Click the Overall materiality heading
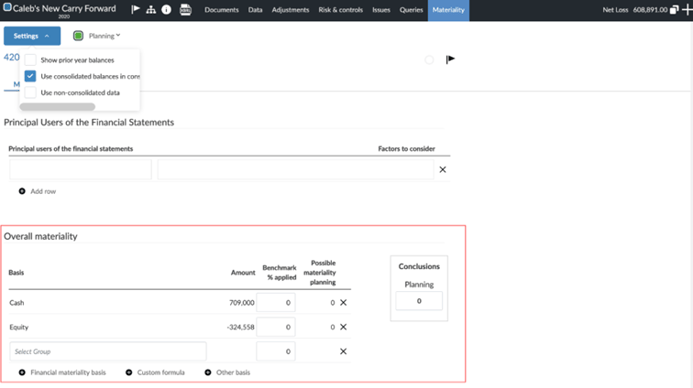This screenshot has width=693, height=388. [x=41, y=236]
